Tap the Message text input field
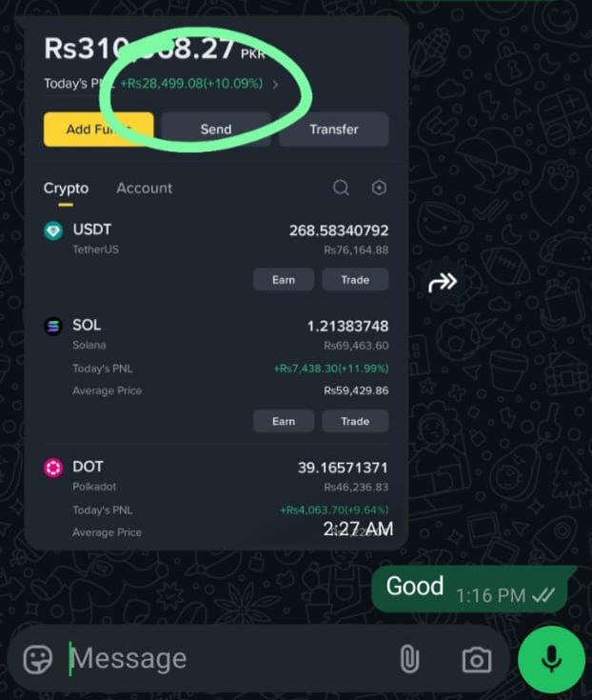Screen dimensions: 592x700 [x=232, y=659]
